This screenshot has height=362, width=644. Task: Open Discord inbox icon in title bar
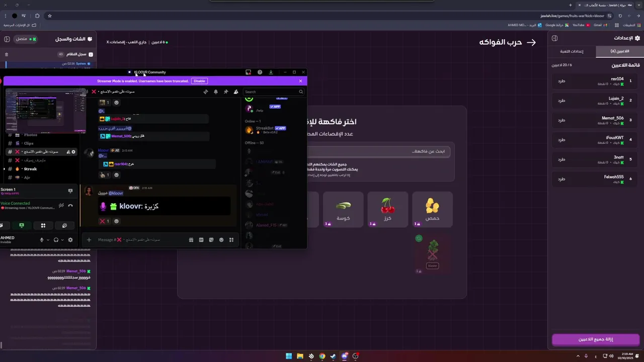click(x=248, y=72)
